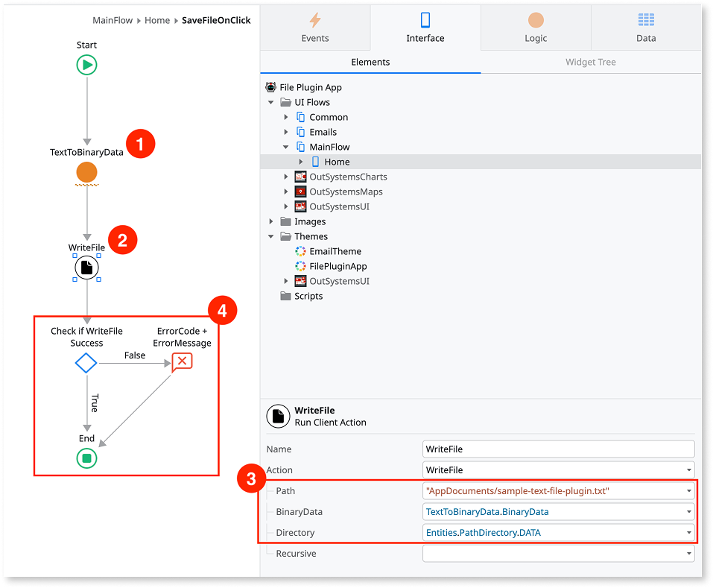Open the Recursive property dropdown
The width and height of the screenshot is (713, 588).
(x=688, y=553)
